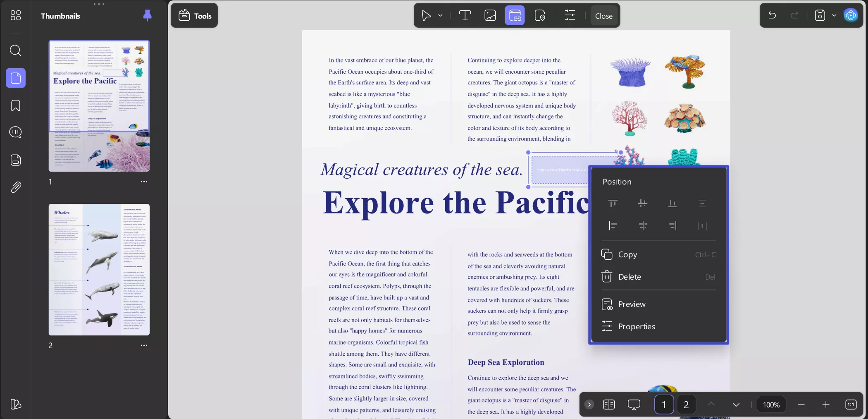This screenshot has width=868, height=419.
Task: Click the Close button in toolbar
Action: (x=603, y=16)
